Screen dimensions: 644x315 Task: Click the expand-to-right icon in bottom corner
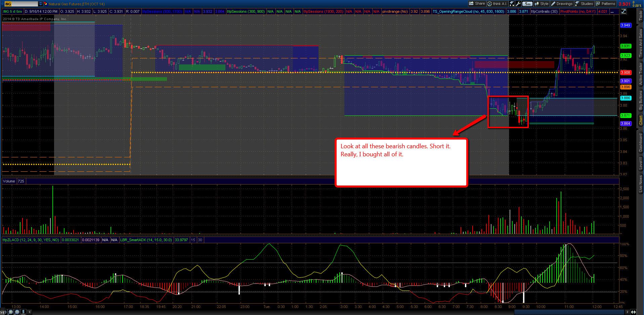tap(3, 312)
